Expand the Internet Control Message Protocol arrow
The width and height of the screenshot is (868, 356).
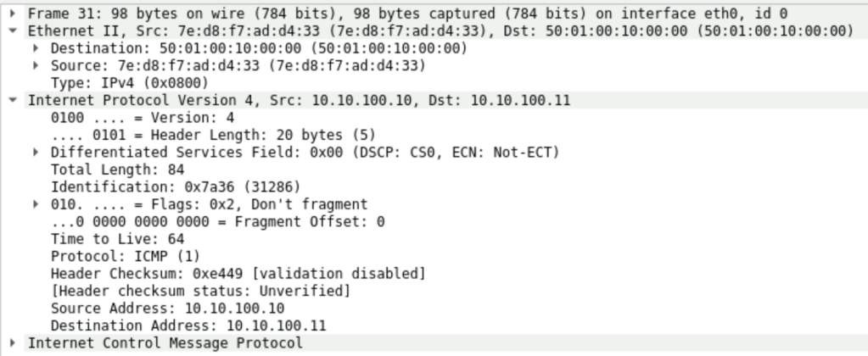14,342
